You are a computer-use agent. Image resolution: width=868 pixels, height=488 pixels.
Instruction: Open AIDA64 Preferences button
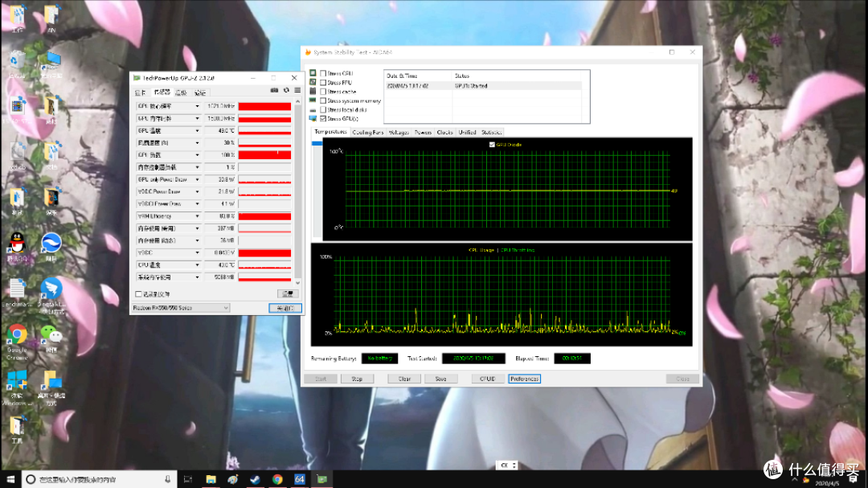click(x=524, y=379)
